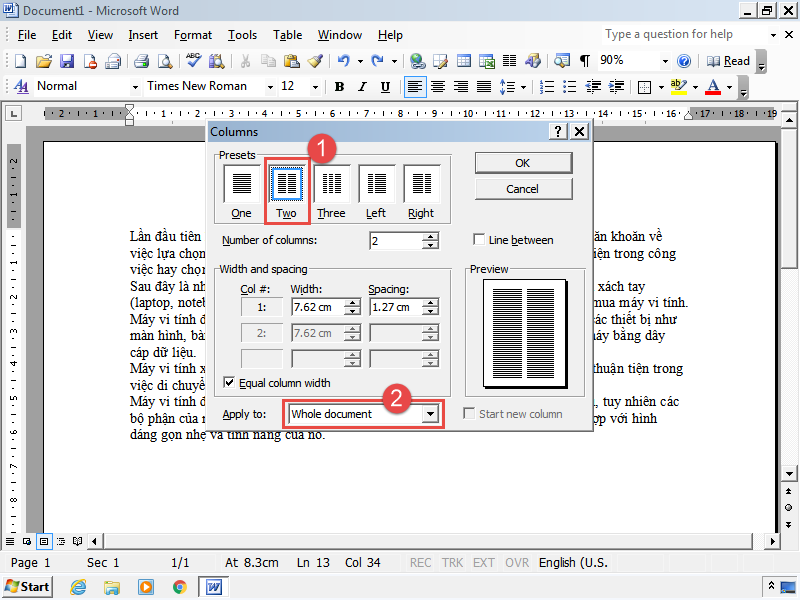Open Print Preview from the toolbar

click(x=164, y=61)
